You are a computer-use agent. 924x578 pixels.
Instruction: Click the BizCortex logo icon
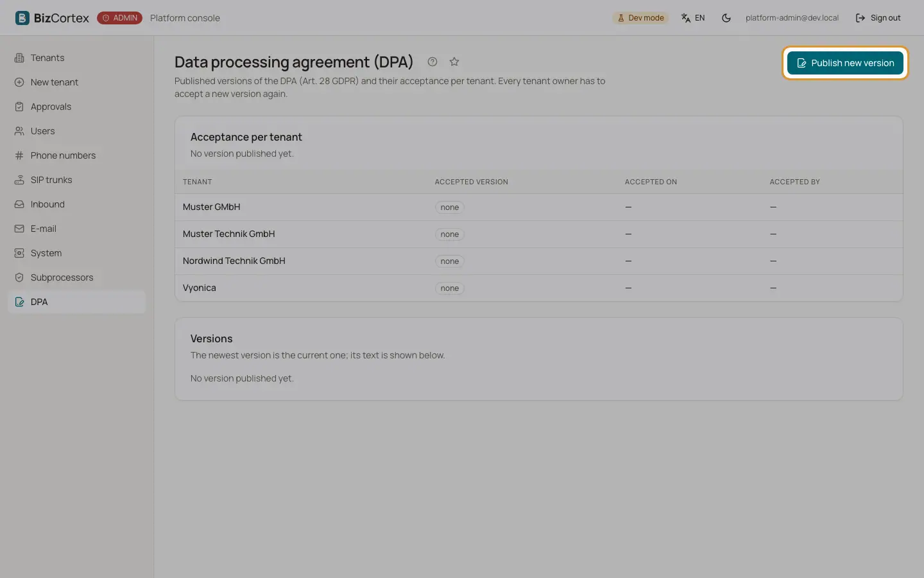pos(22,18)
